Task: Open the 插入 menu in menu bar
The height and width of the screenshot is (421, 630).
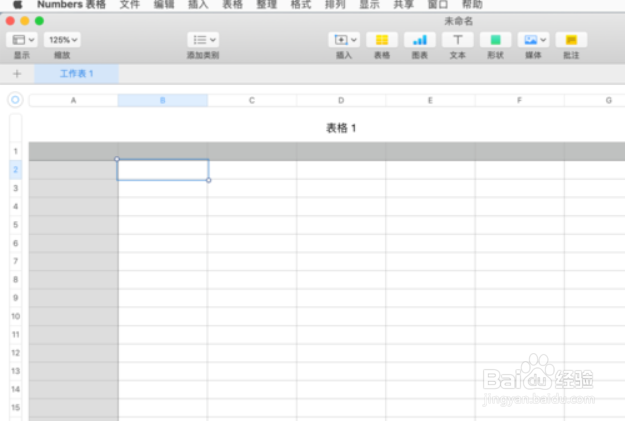Action: coord(198,4)
